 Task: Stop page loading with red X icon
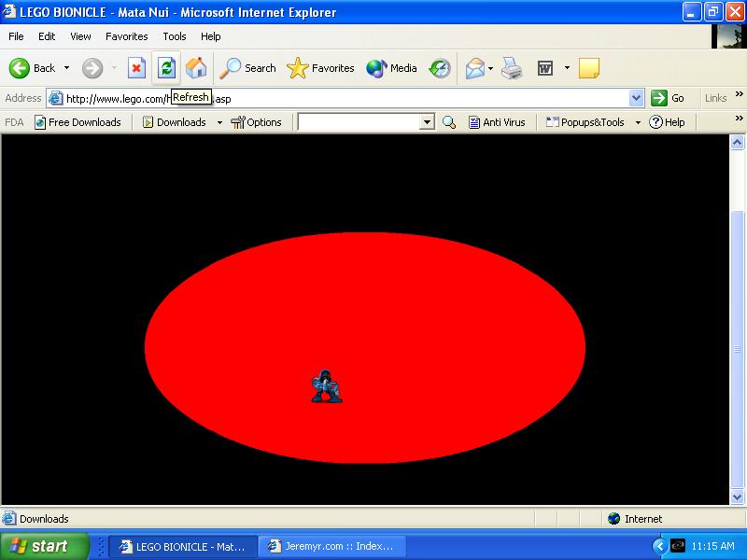pos(136,68)
